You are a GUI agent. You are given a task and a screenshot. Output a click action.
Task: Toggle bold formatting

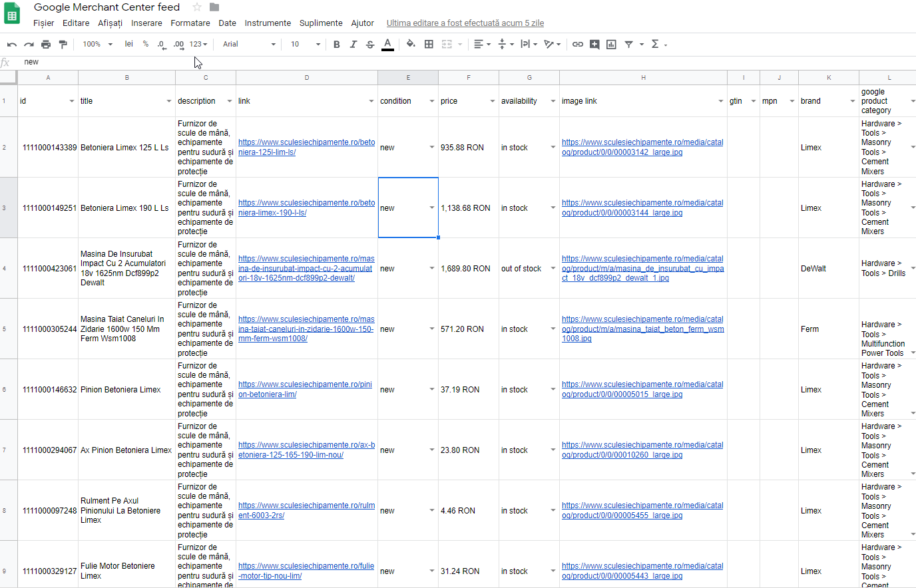(337, 45)
